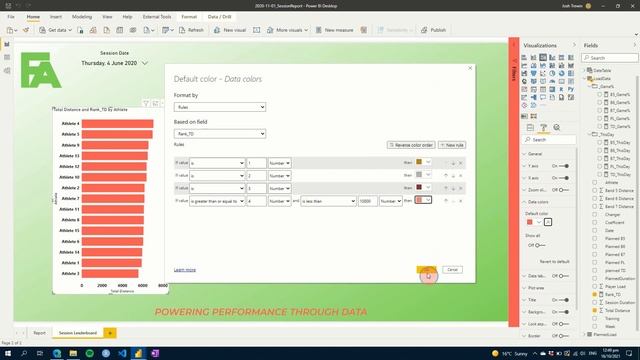
Task: Toggle the Data labels switch
Action: tap(564, 276)
